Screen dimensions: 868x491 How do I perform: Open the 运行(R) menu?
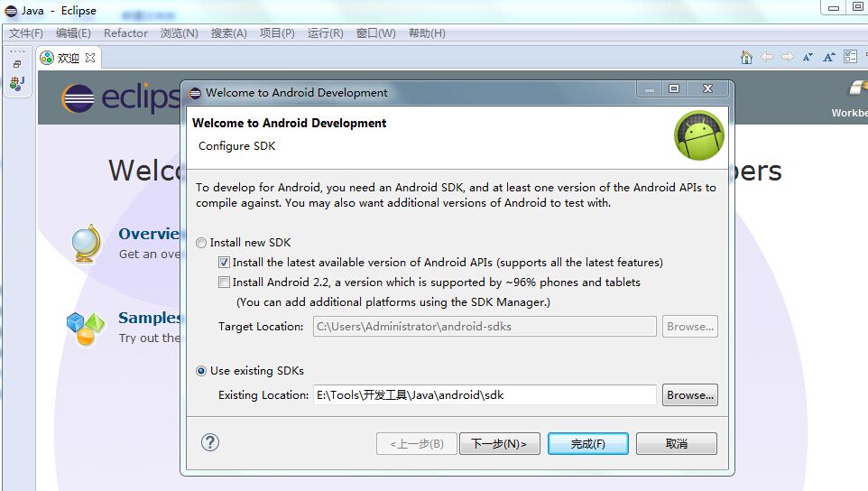(326, 33)
